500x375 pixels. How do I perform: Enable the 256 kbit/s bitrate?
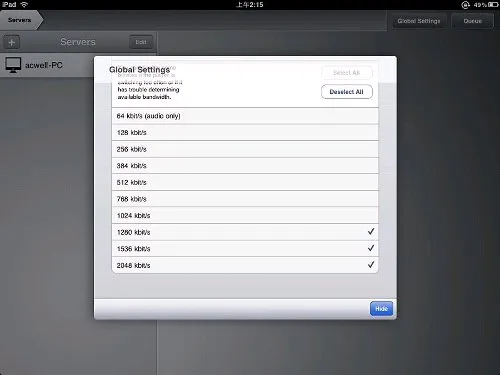click(245, 149)
